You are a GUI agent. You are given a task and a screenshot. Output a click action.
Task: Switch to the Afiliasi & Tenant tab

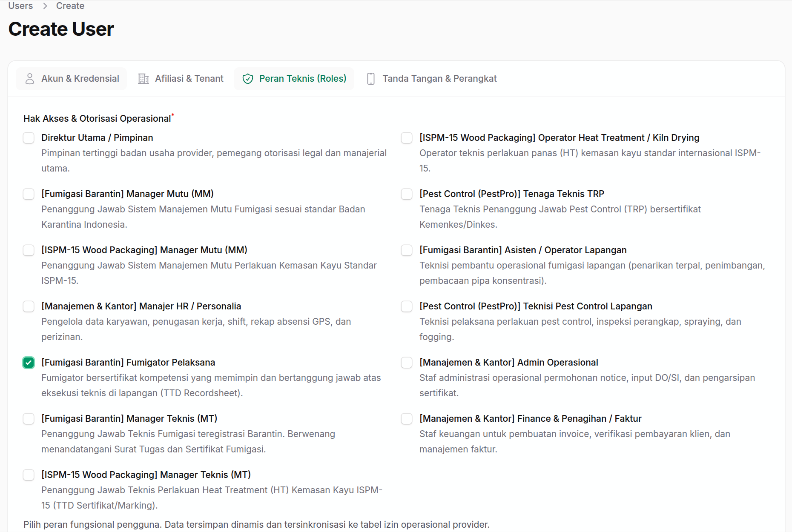pos(181,79)
